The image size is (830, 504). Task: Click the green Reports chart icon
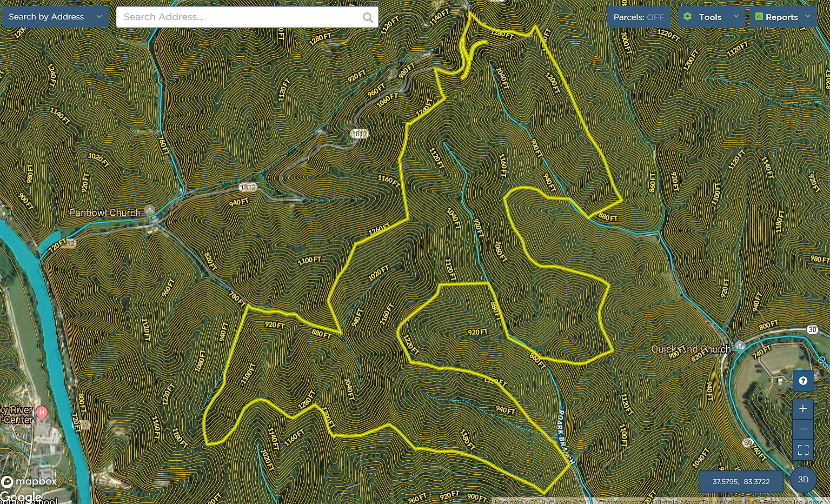[759, 17]
